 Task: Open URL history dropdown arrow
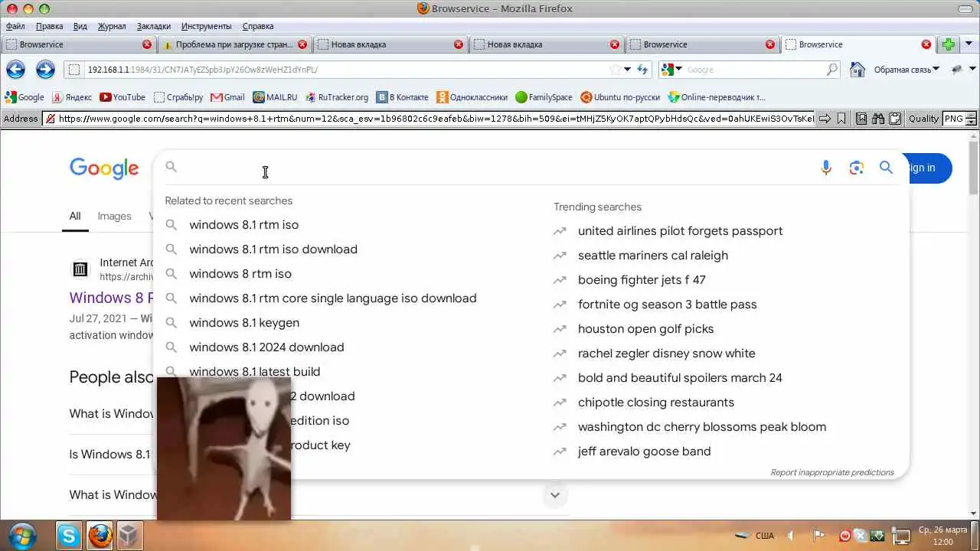coord(628,70)
